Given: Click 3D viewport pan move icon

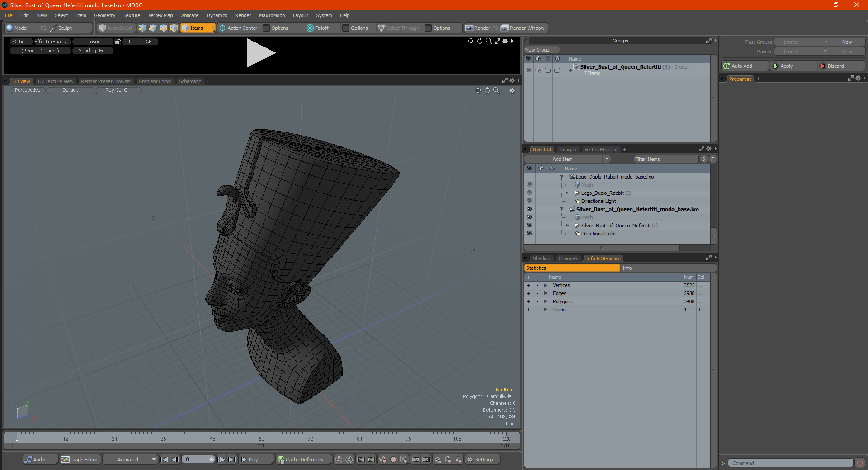Looking at the screenshot, I should [478, 90].
